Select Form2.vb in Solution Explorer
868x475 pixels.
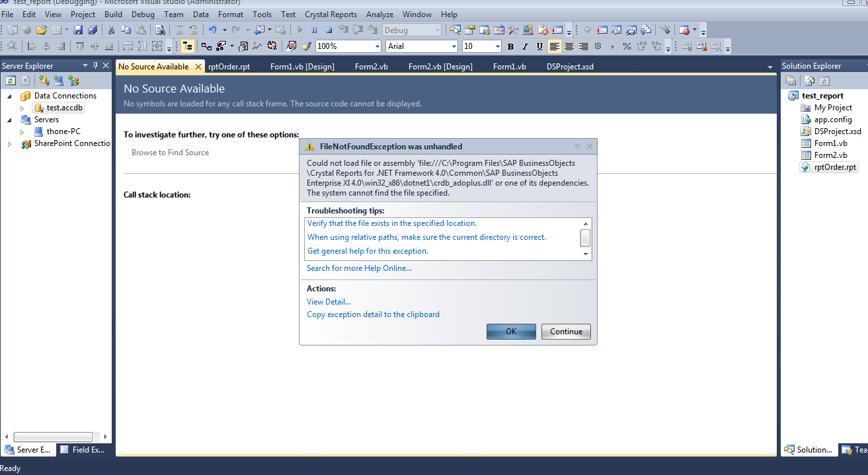click(x=830, y=155)
